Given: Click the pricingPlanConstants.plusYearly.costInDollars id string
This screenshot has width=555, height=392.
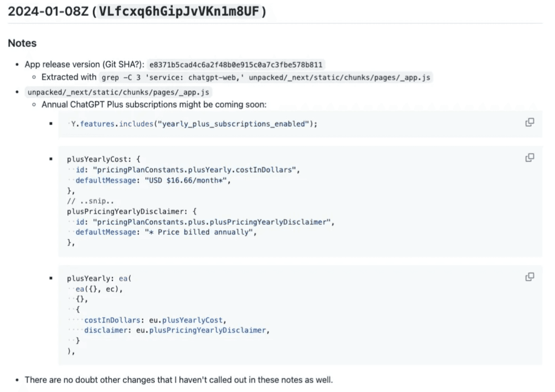Looking at the screenshot, I should point(195,170).
